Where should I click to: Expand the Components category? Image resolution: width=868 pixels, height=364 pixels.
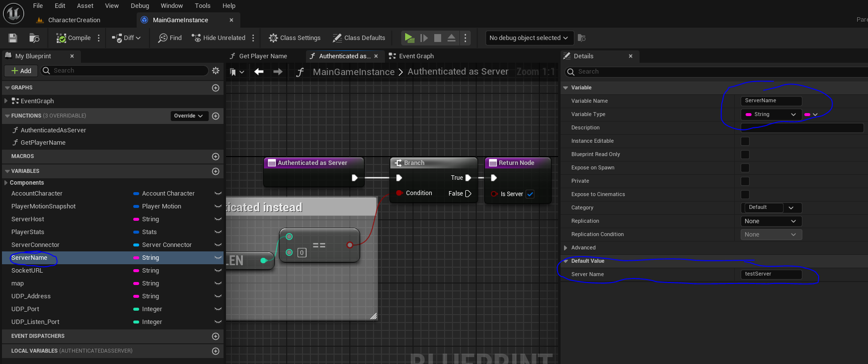(x=6, y=183)
